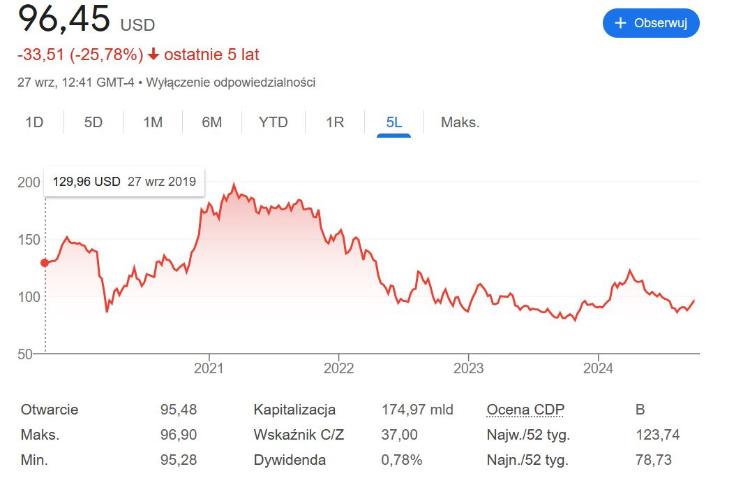Click the red start-point dot on chart
This screenshot has width=750, height=483.
[x=44, y=263]
